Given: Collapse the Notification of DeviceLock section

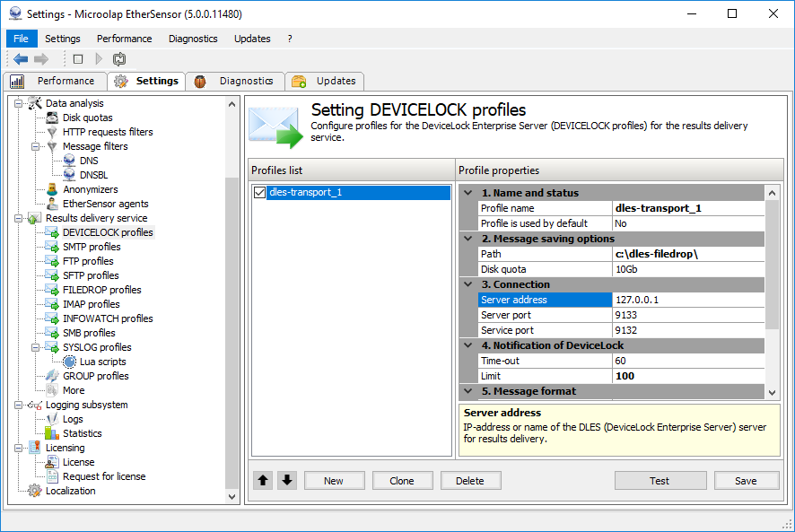Looking at the screenshot, I should [468, 345].
